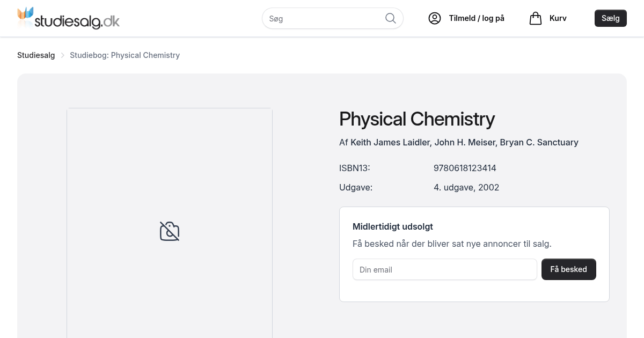Open author Bryan C. Sanctuary's page
Viewport: 644px width, 338px height.
click(539, 142)
